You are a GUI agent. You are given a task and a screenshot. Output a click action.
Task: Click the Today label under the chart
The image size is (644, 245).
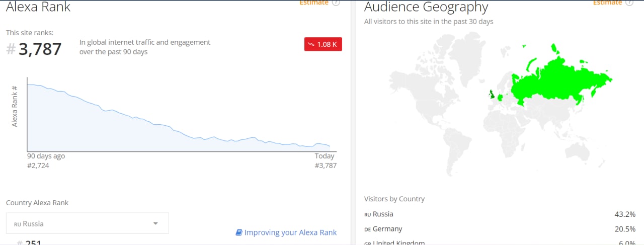point(325,156)
